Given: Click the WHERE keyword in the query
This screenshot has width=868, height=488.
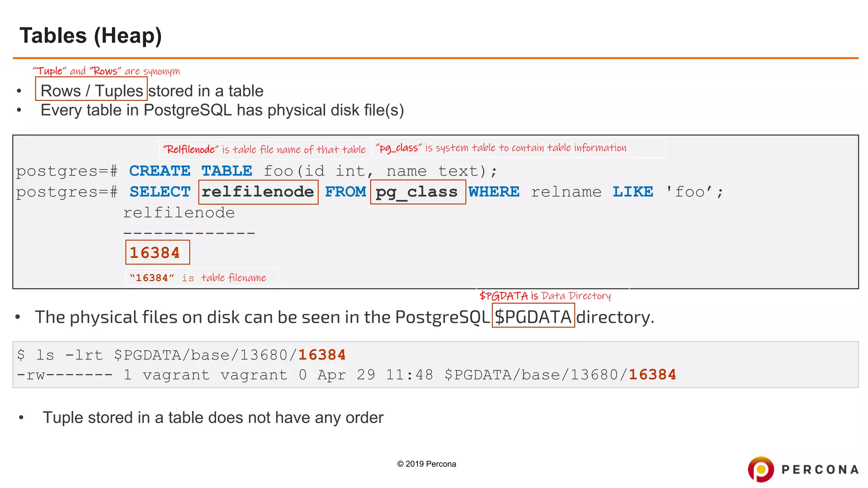Looking at the screenshot, I should [x=494, y=192].
